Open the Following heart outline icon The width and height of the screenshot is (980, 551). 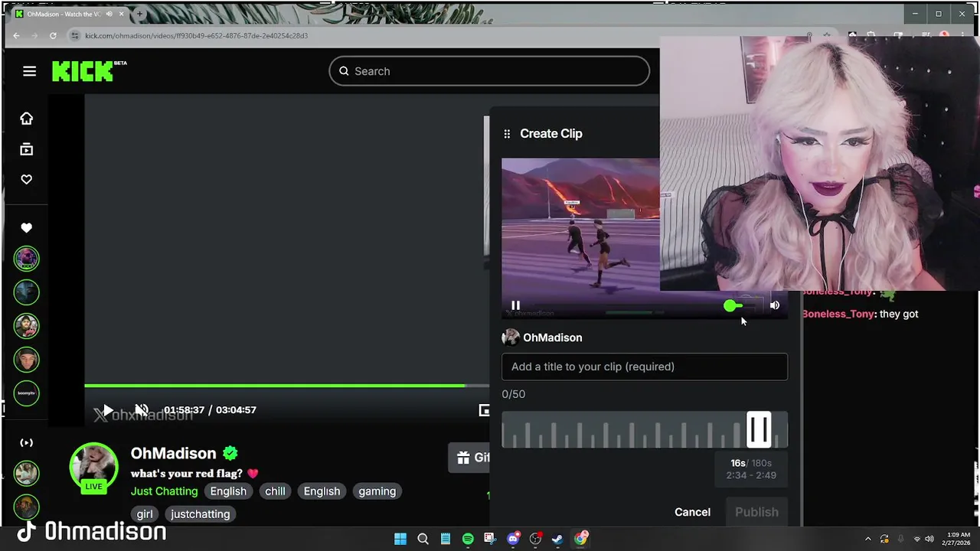click(27, 179)
